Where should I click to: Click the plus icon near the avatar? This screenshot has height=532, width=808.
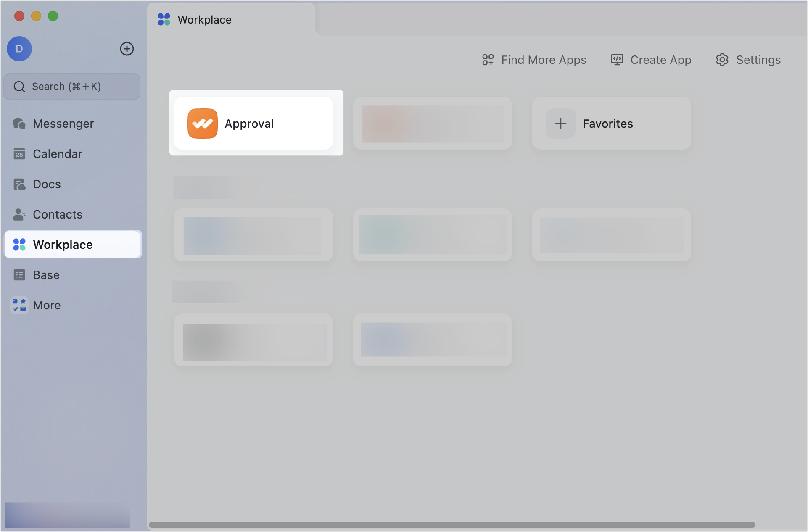click(127, 49)
